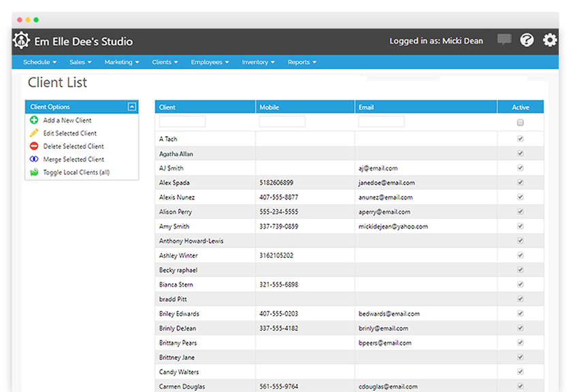Select client row Ashley Winter

click(x=349, y=255)
